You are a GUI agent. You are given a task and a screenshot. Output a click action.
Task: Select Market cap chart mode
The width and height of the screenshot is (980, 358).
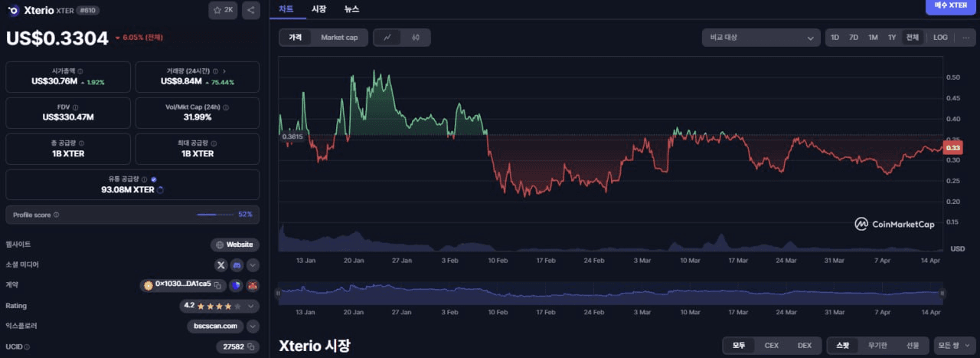point(339,38)
